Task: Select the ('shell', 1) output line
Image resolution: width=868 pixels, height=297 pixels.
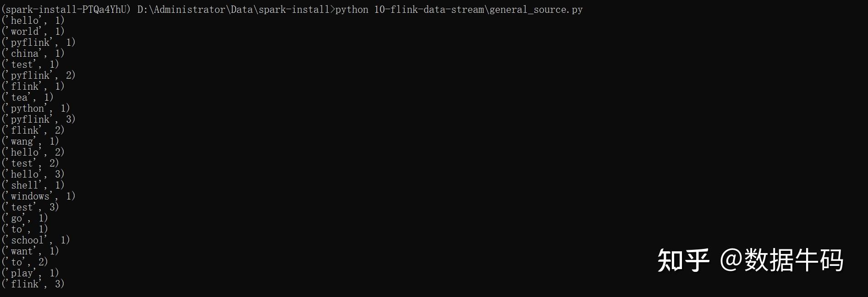Action: [33, 185]
